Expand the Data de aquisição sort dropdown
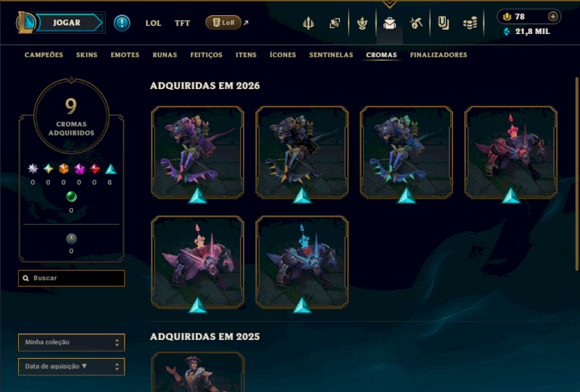580x392 pixels. click(x=71, y=367)
